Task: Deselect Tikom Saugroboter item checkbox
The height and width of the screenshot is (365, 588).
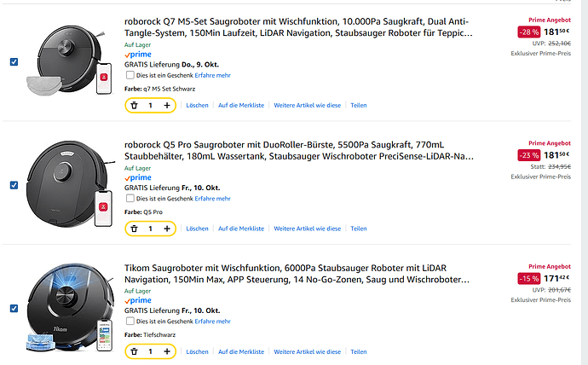Action: pyautogui.click(x=13, y=308)
